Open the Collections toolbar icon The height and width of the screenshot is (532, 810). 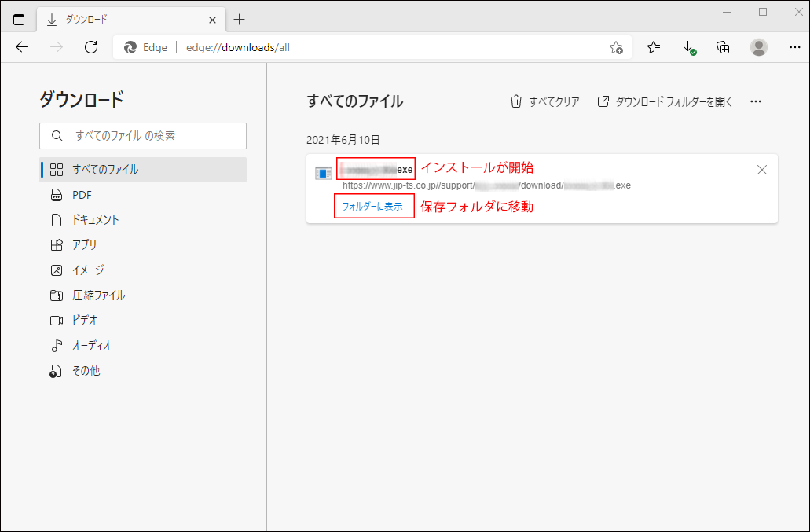click(x=724, y=47)
